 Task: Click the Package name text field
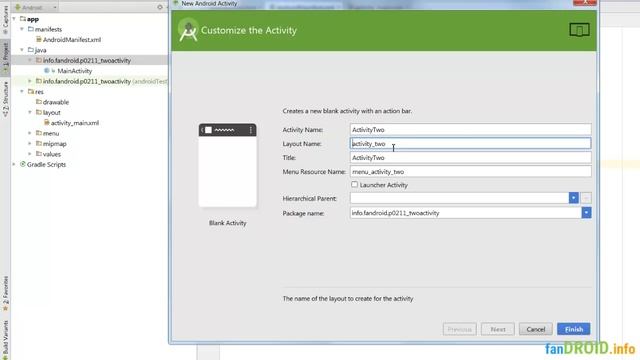click(x=466, y=213)
